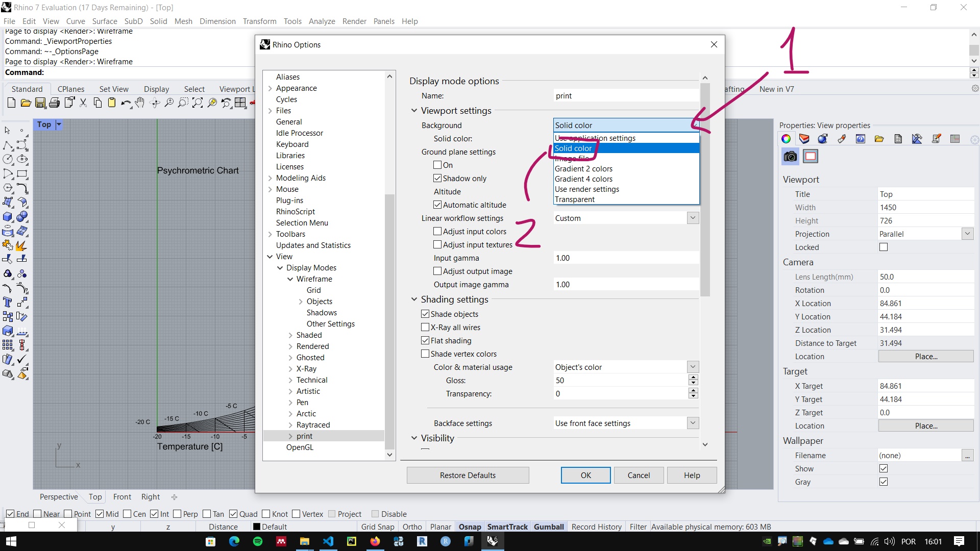Enable Adjust output image checkbox
The width and height of the screenshot is (980, 551).
click(x=437, y=271)
